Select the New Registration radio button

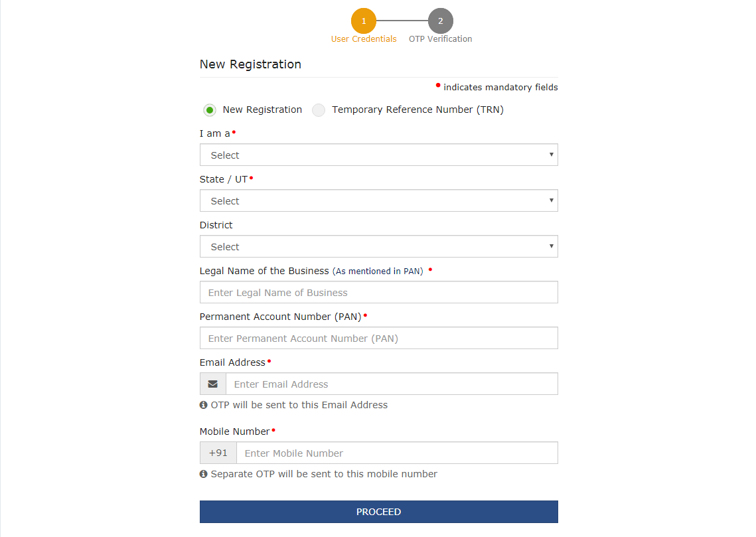coord(210,110)
